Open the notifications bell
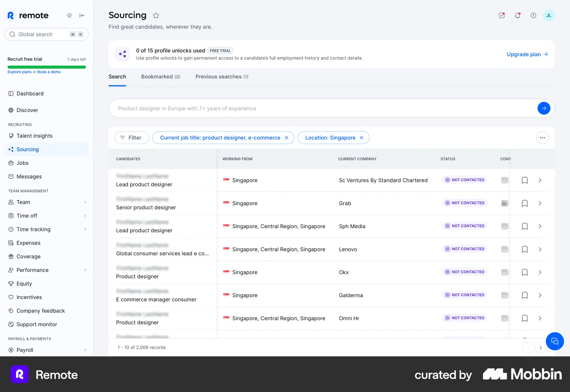The image size is (570, 392). [x=518, y=15]
